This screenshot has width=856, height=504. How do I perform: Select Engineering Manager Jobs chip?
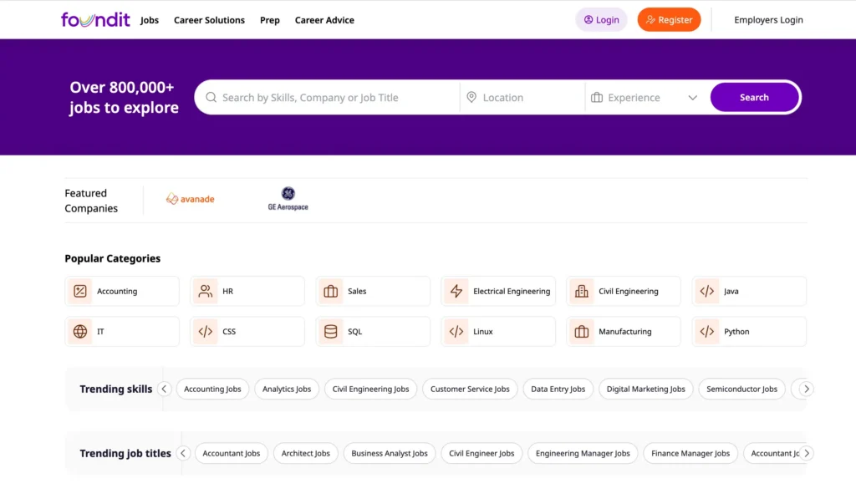[x=583, y=453]
